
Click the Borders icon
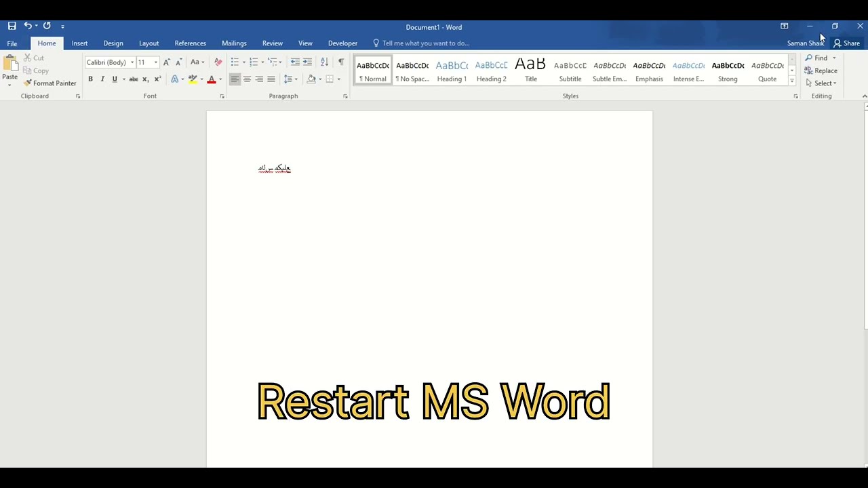[x=330, y=79]
